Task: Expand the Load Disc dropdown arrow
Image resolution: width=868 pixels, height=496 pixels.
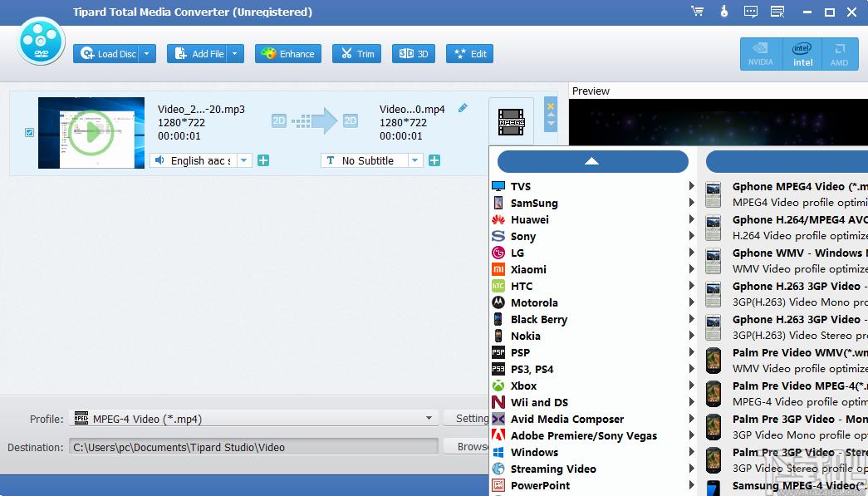Action: click(147, 54)
